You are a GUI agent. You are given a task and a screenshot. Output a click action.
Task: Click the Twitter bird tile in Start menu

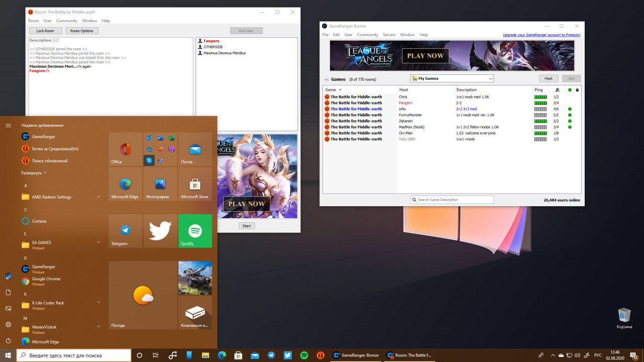(x=160, y=231)
